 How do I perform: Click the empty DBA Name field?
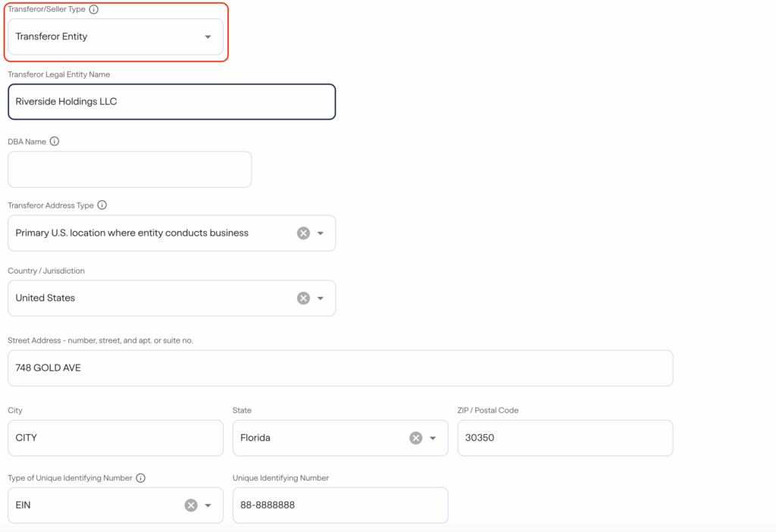click(130, 170)
